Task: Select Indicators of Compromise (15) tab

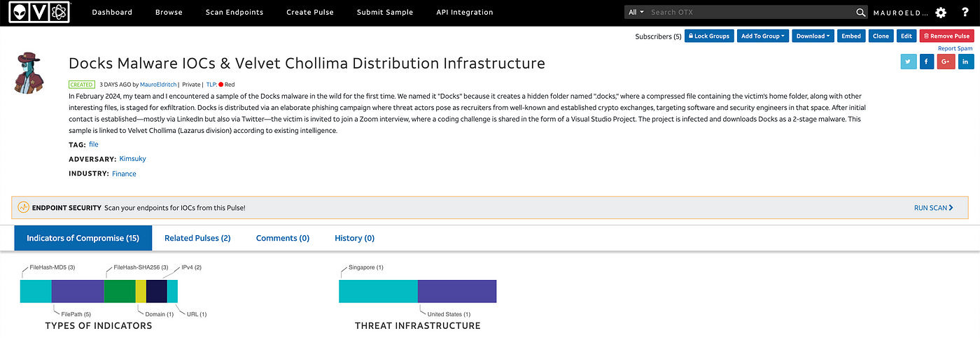Action: pyautogui.click(x=83, y=238)
